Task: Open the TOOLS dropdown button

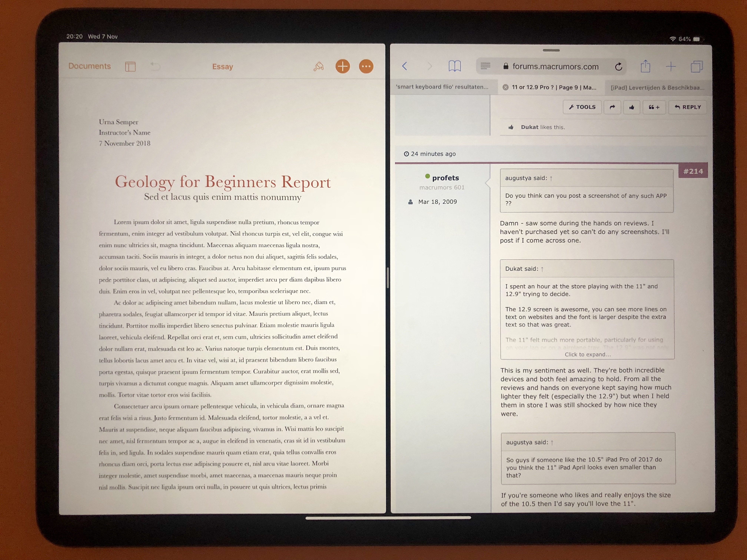Action: (x=582, y=107)
